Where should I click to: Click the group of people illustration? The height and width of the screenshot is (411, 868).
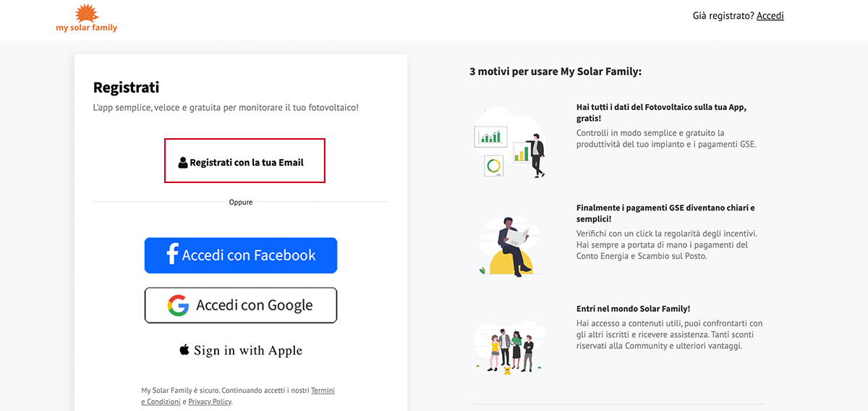(x=509, y=347)
